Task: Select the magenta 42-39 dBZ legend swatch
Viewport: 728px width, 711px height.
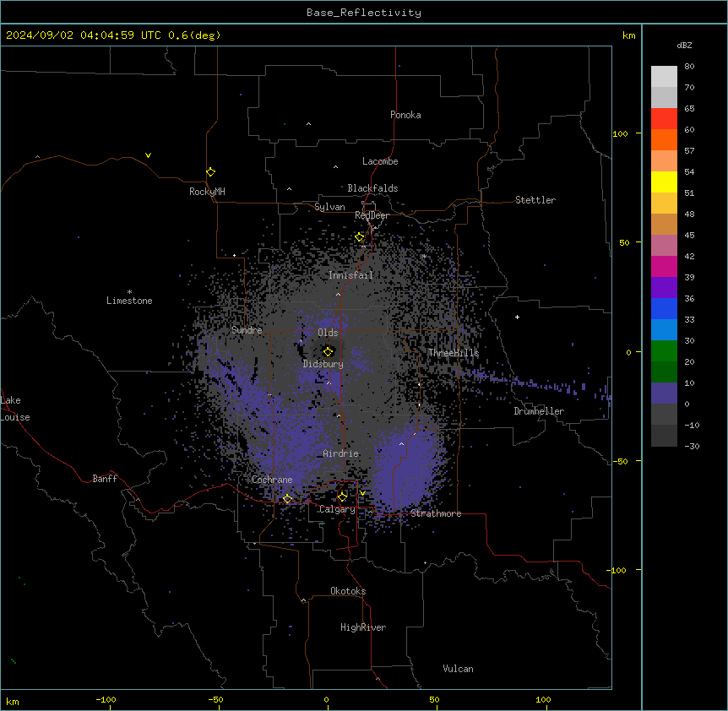Action: pyautogui.click(x=664, y=266)
